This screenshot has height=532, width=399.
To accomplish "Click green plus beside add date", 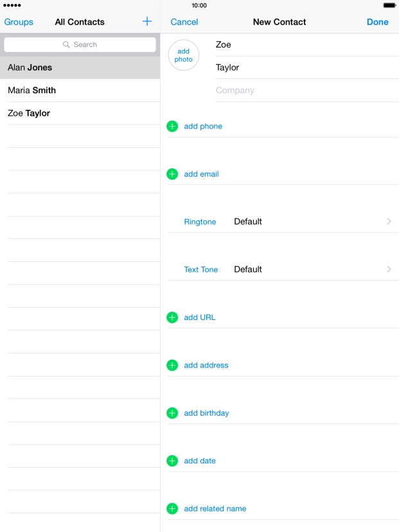I will tap(172, 461).
